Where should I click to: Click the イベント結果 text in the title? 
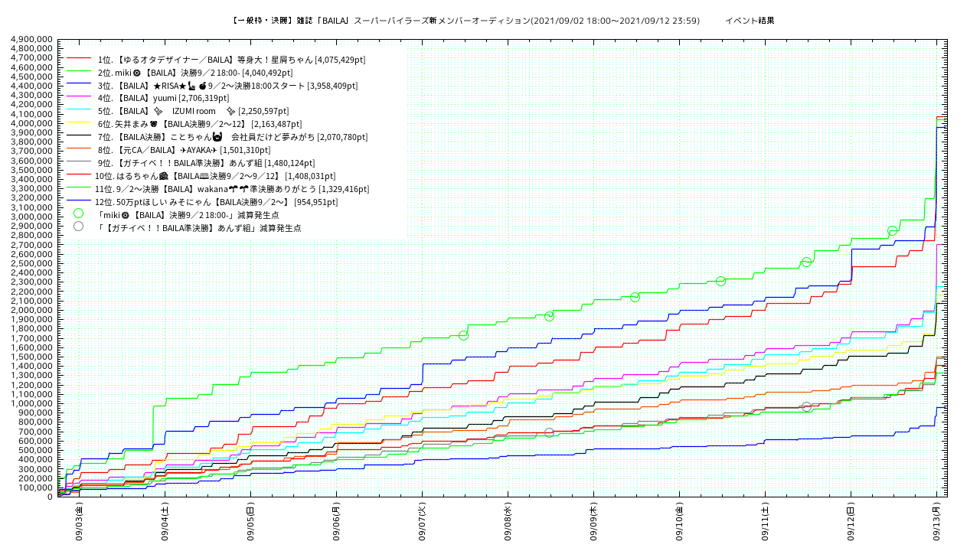750,21
